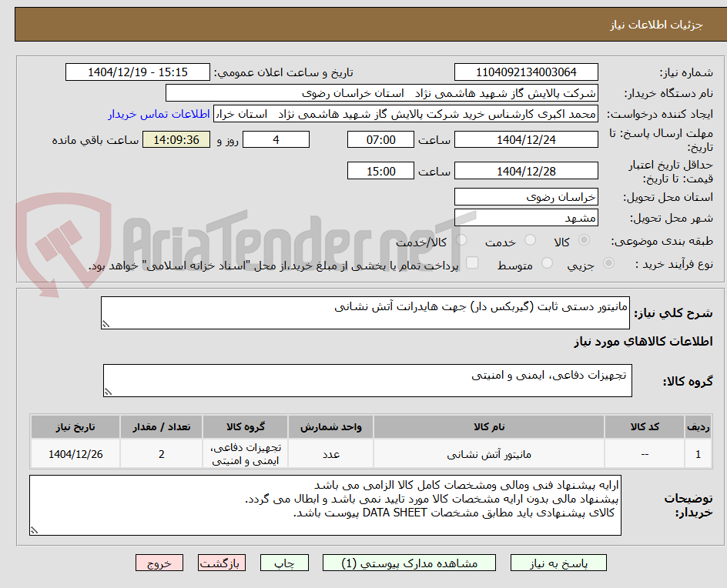Click the need date cell 1404/12/26
727x588 pixels.
pyautogui.click(x=75, y=454)
